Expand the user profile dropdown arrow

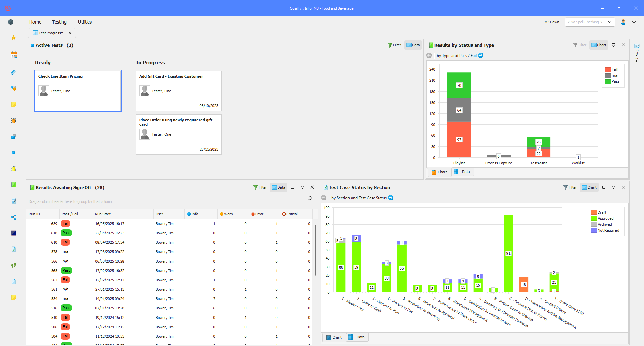click(634, 22)
